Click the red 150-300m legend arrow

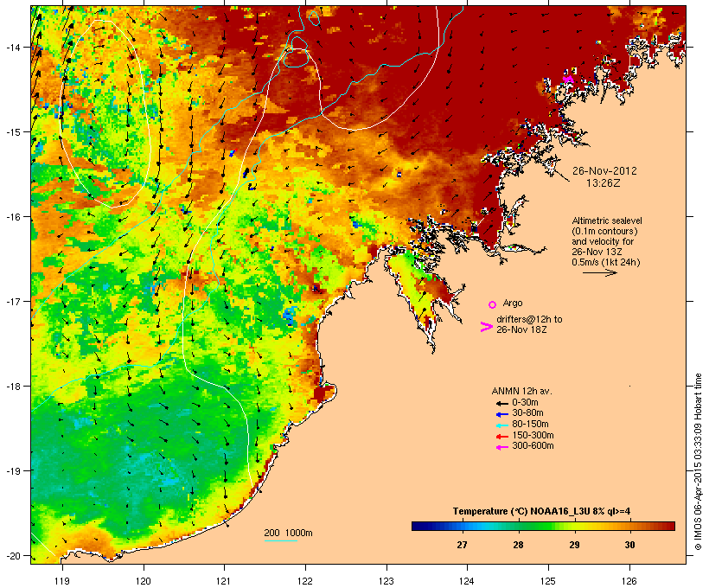(x=502, y=437)
